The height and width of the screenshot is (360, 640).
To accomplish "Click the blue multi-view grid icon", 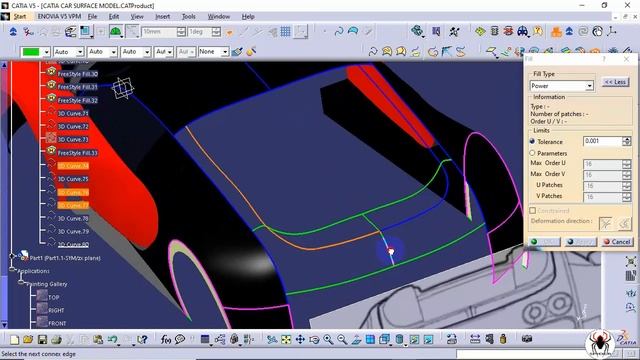I will pos(370,339).
